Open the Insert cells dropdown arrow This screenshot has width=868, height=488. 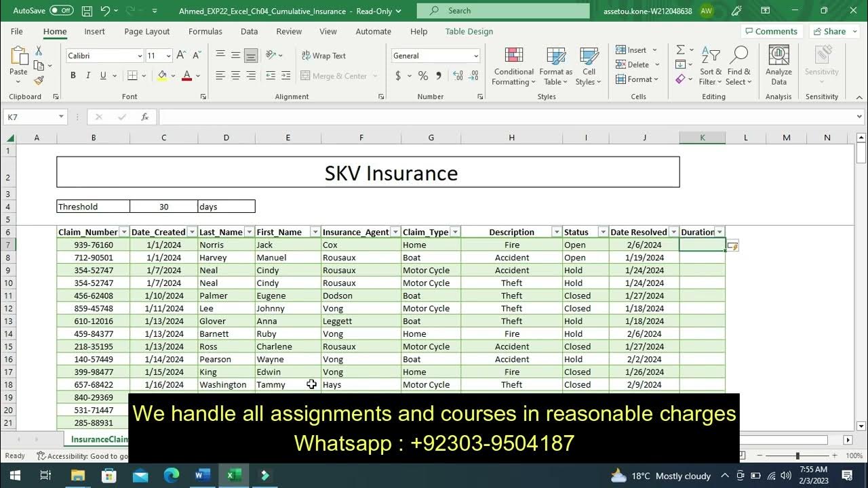coord(654,50)
